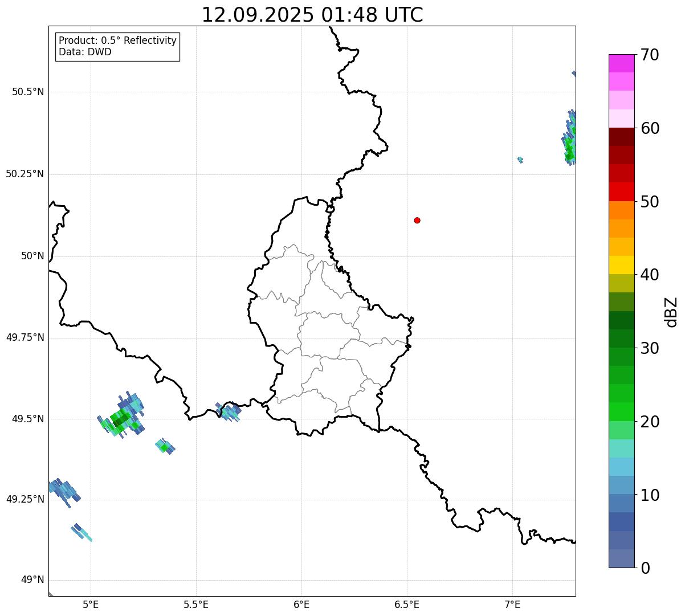Click the red dot marker on the map
The height and width of the screenshot is (616, 685).
[x=417, y=221]
